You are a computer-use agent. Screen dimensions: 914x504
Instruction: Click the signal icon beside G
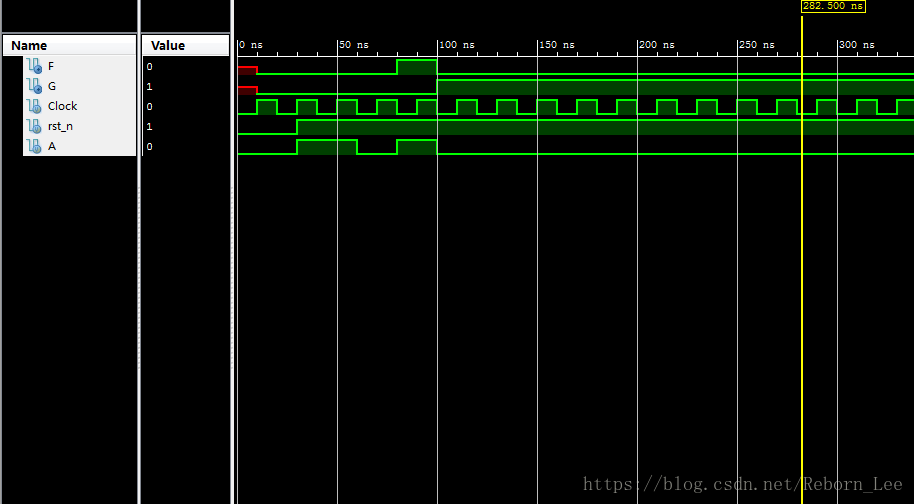[x=35, y=86]
